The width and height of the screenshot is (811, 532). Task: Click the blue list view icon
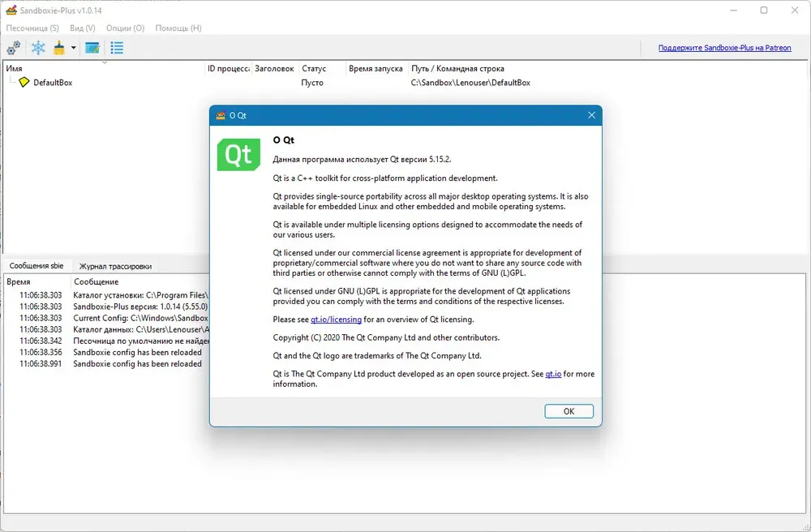[x=117, y=48]
